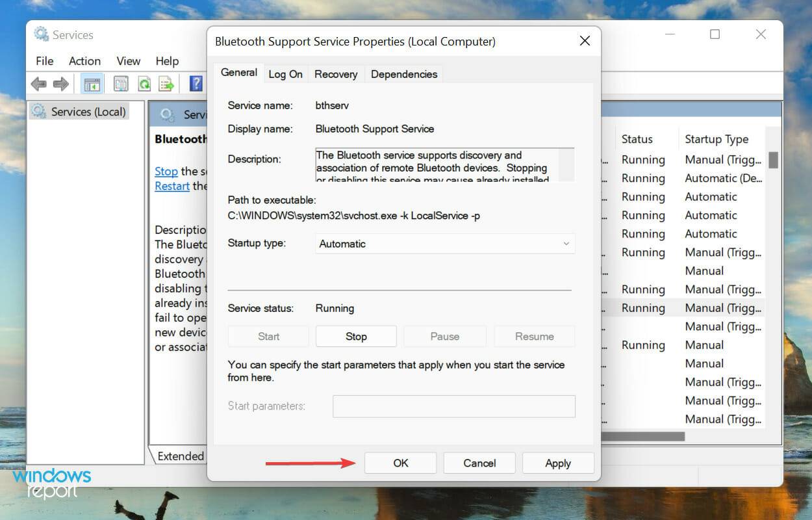The image size is (812, 520).
Task: Click the Export List toolbar icon
Action: tap(167, 83)
